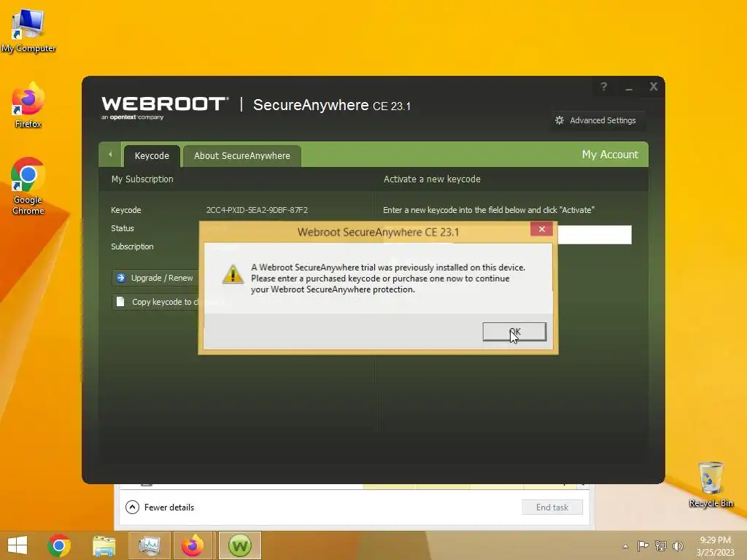Open Action Center flag icon
This screenshot has height=560, width=747.
click(x=643, y=545)
